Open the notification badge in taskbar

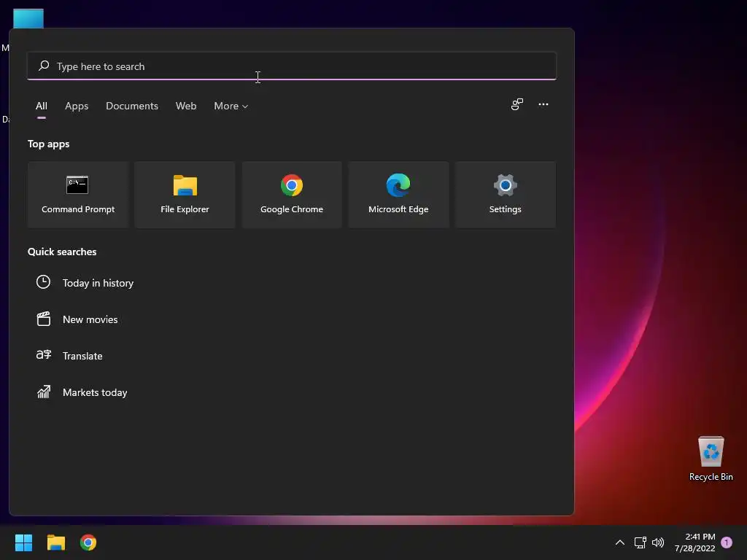click(727, 542)
